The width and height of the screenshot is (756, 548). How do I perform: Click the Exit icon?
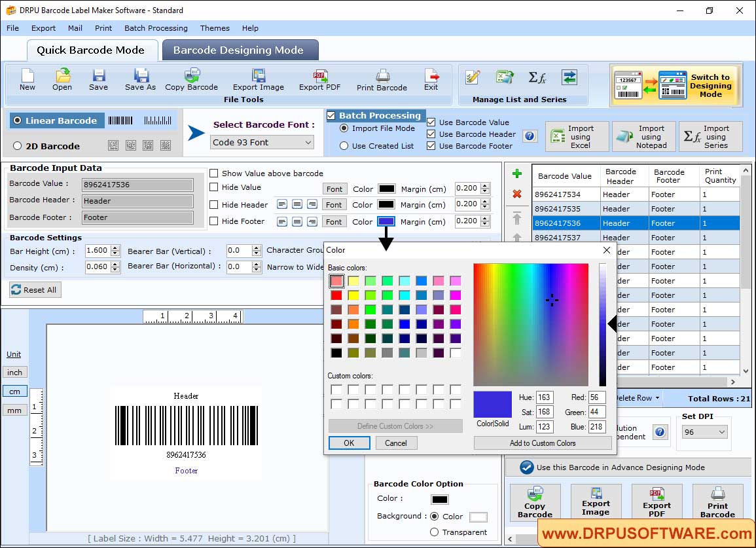431,80
